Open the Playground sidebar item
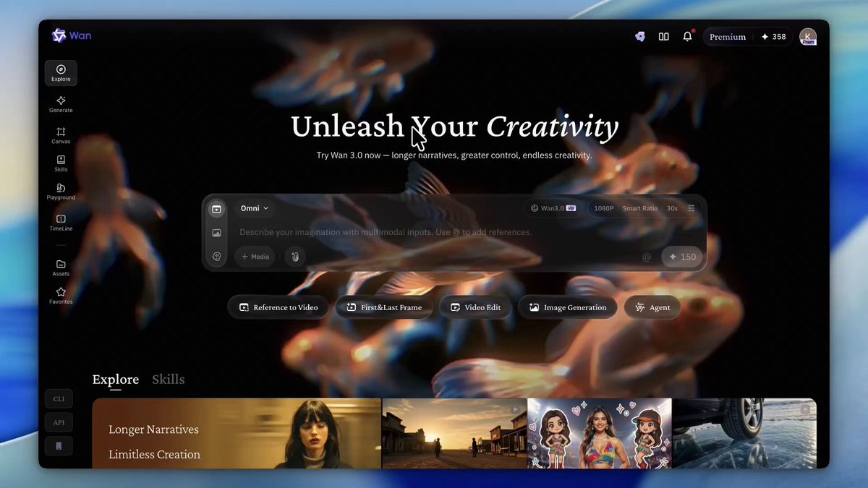The height and width of the screenshot is (488, 868). coord(61,192)
